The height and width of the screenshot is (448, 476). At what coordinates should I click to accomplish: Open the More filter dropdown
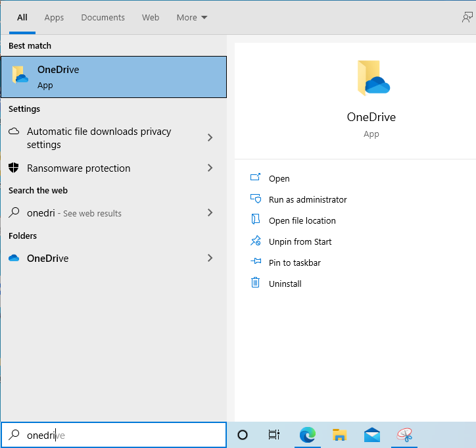coord(192,18)
